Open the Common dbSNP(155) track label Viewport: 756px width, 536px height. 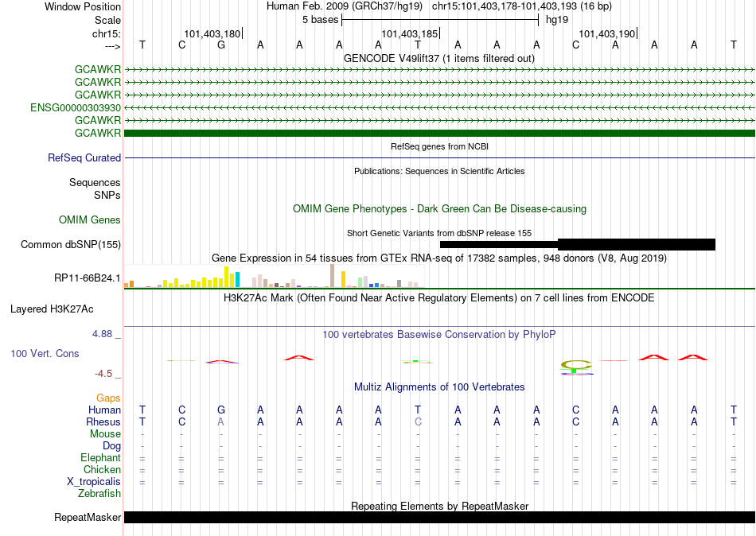coord(71,244)
